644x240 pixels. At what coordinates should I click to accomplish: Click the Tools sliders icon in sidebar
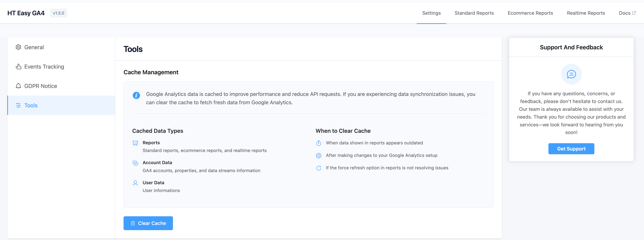click(x=18, y=105)
